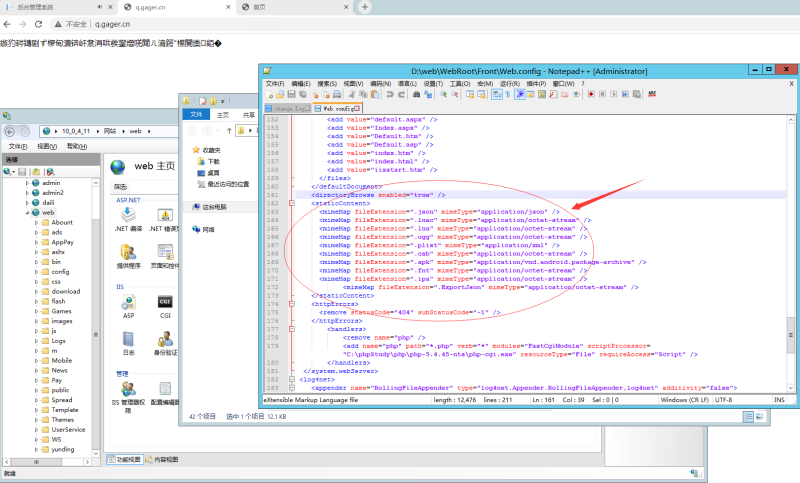Click the Zoom In icon in Notepad++ toolbar
The image size is (800, 483).
[x=443, y=94]
